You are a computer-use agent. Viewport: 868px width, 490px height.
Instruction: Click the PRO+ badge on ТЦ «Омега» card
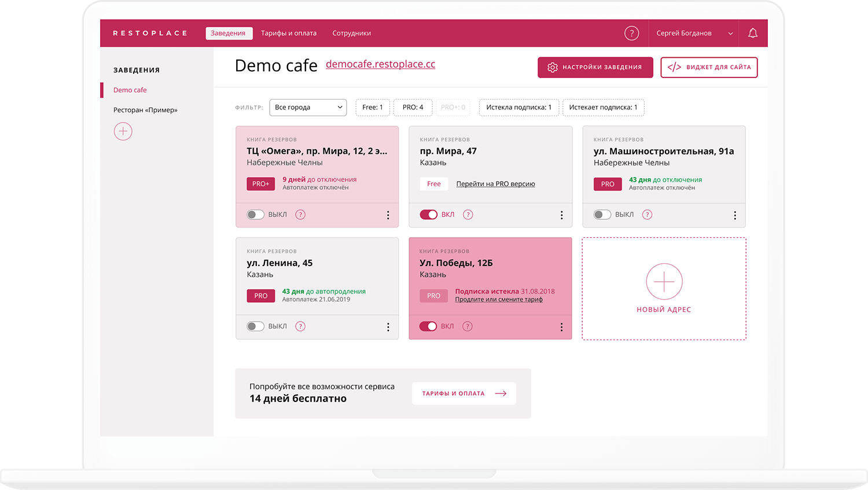coord(261,184)
